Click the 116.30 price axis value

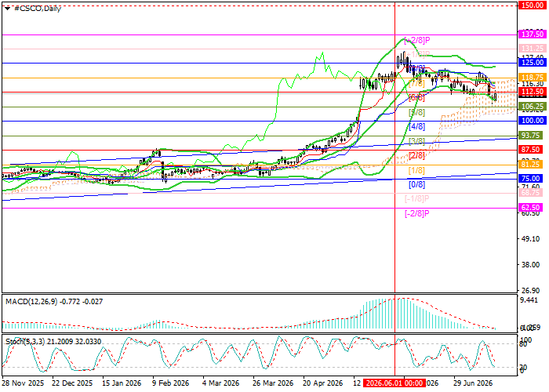(533, 84)
